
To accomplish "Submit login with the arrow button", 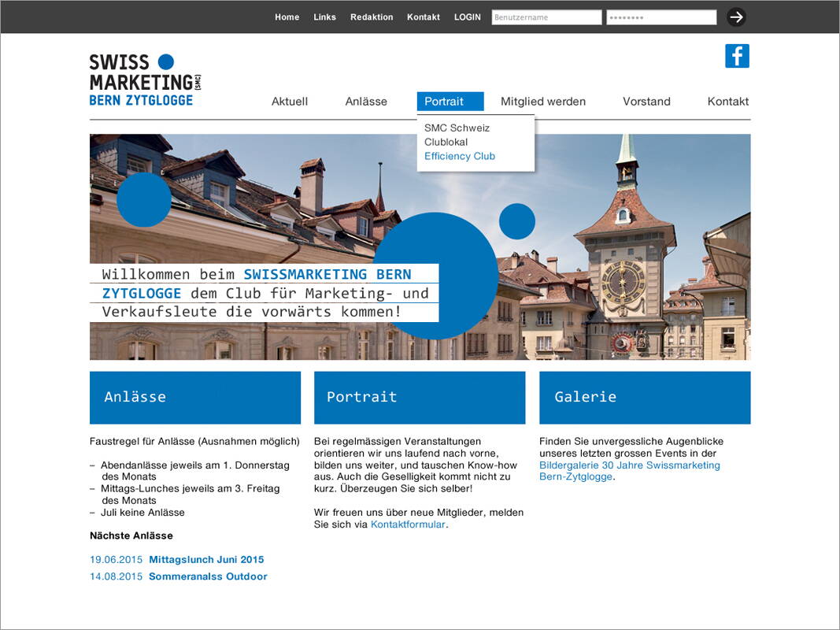I will coord(736,17).
